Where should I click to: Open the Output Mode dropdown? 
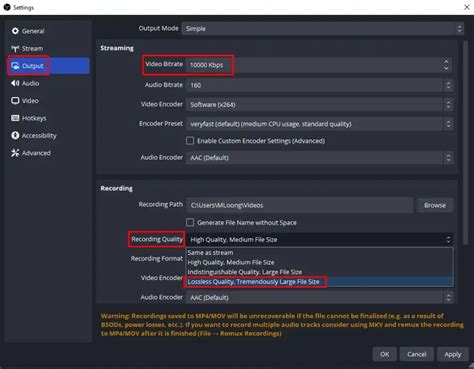(323, 29)
